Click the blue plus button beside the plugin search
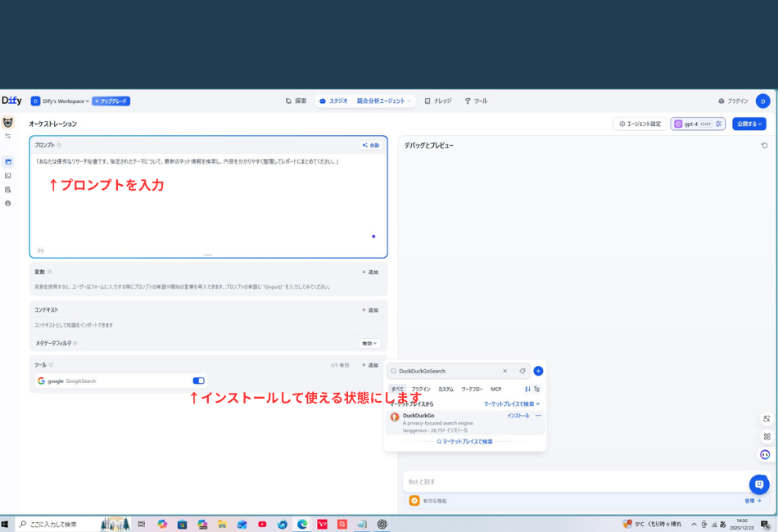Viewport: 778px width, 532px height. click(538, 371)
